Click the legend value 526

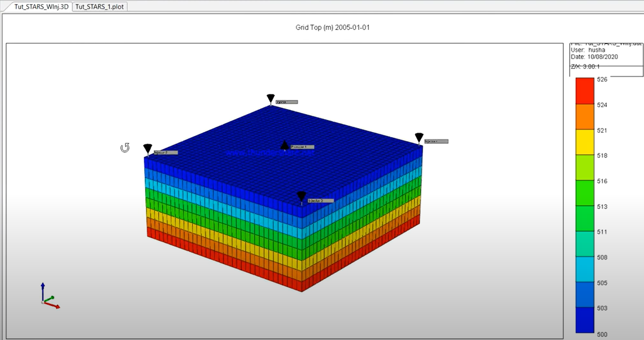(x=602, y=79)
